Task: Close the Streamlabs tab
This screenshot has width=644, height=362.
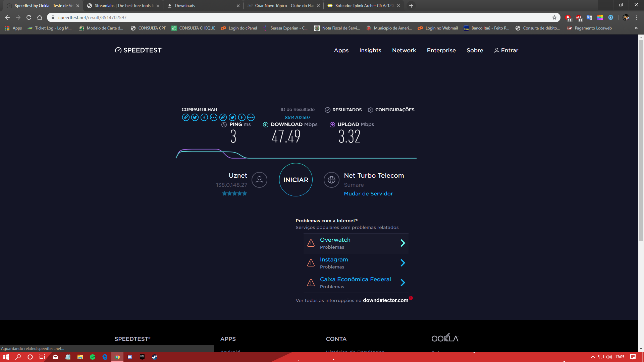Action: (158, 6)
